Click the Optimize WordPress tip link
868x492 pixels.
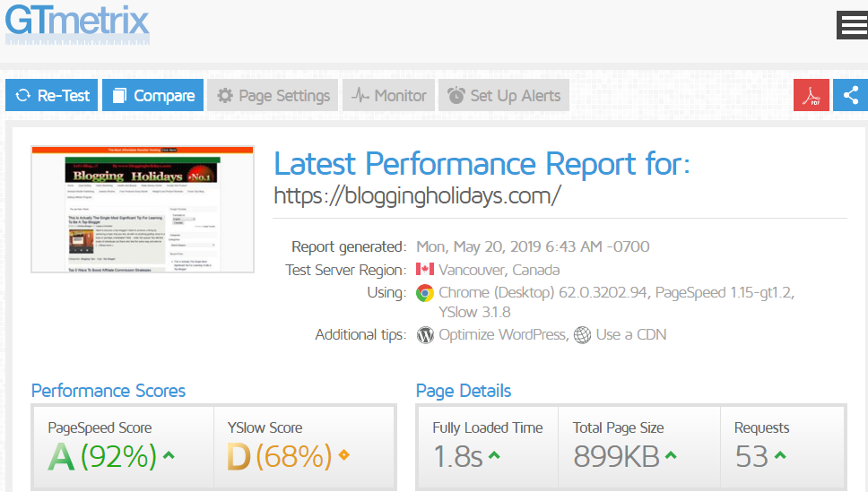point(501,334)
